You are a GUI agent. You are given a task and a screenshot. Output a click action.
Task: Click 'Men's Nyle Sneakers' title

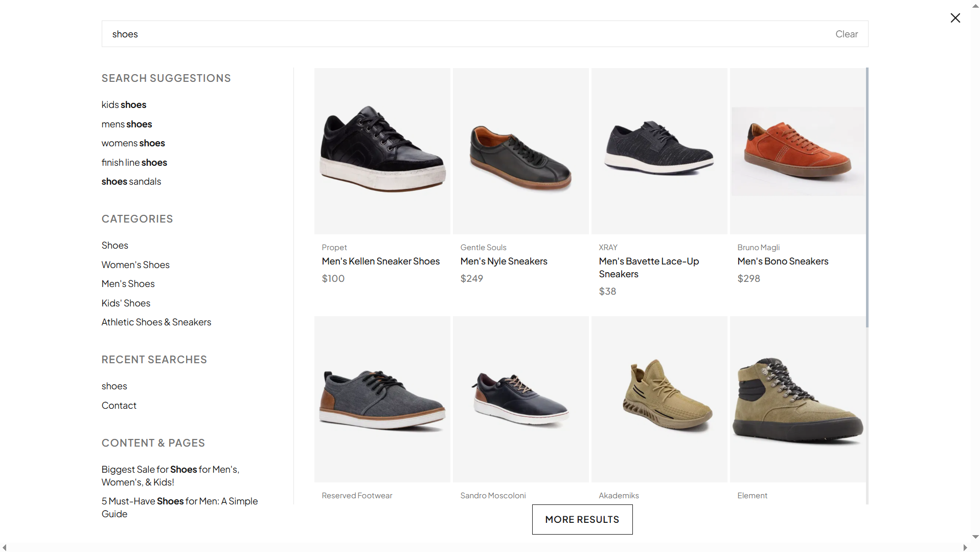coord(504,261)
